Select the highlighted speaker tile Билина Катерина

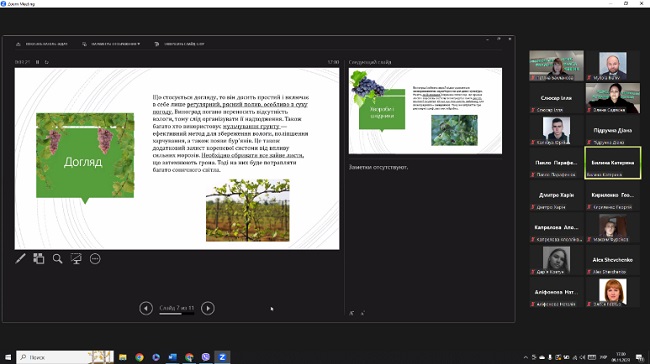click(x=613, y=163)
